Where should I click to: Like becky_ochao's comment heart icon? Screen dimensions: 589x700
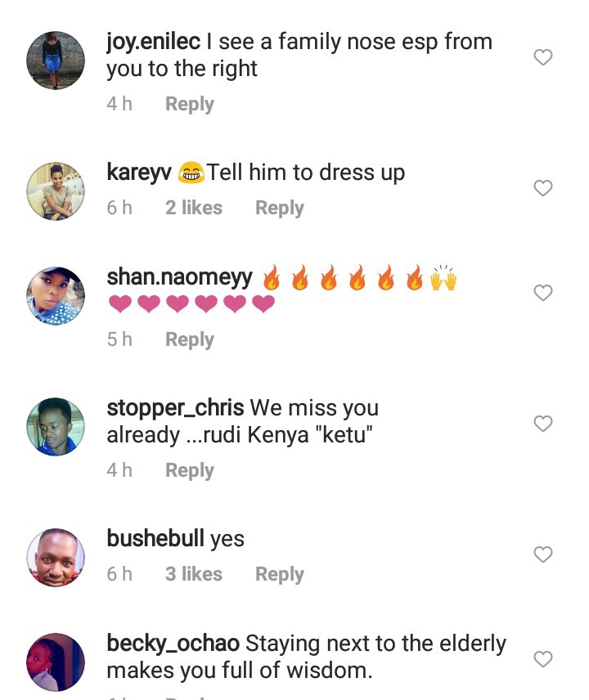[543, 659]
